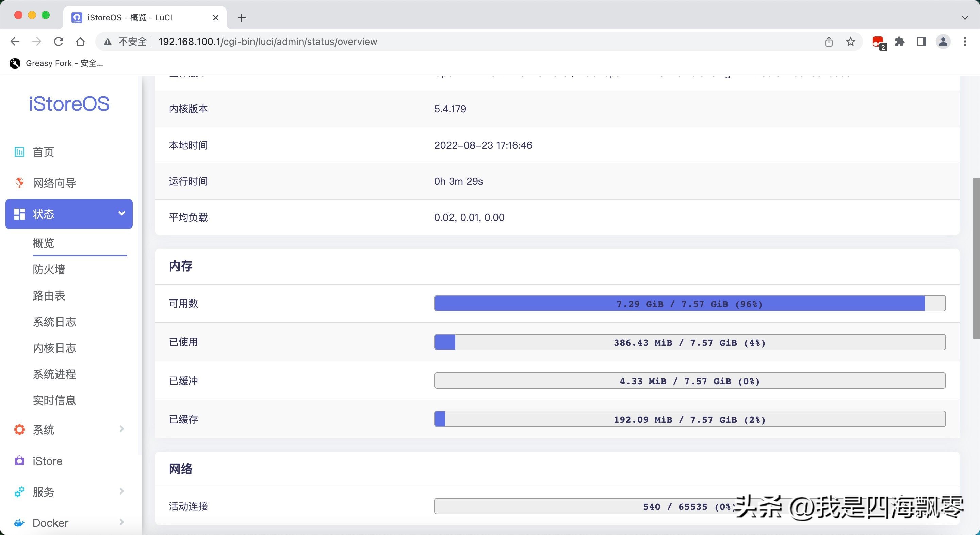Open 首页 menu item
Image resolution: width=980 pixels, height=535 pixels.
69,152
